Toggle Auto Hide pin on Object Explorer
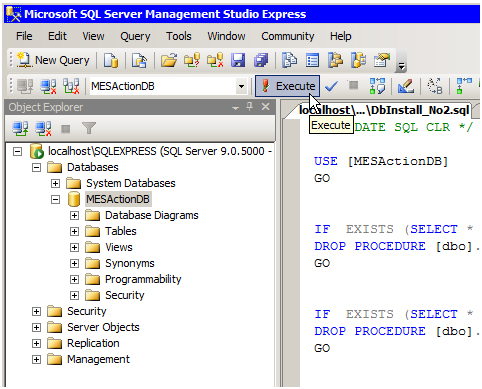Image resolution: width=482 pixels, height=389 pixels. (250, 107)
